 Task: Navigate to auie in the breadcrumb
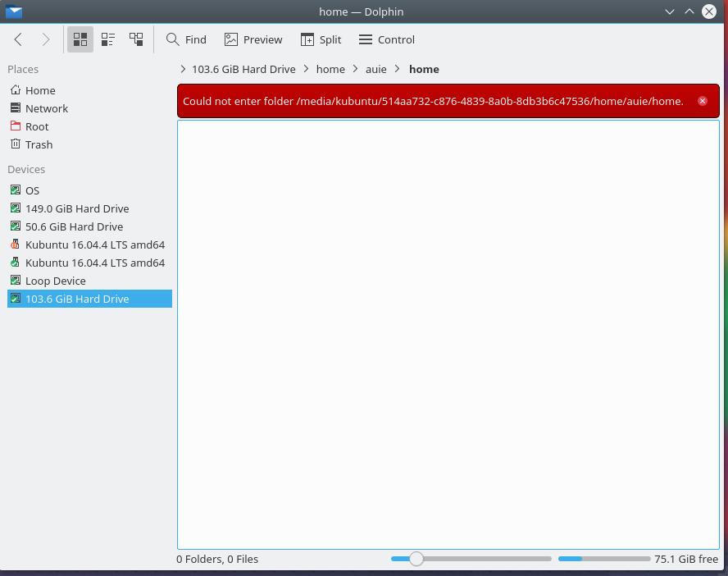click(375, 69)
